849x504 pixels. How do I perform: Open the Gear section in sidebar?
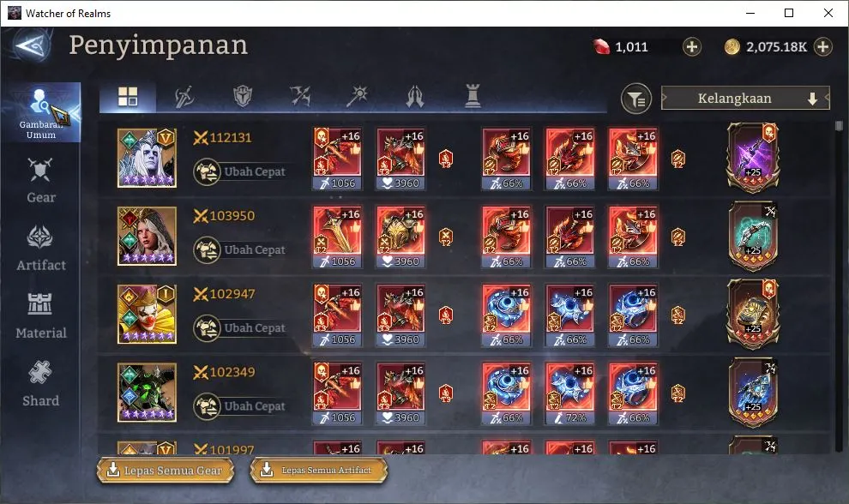point(40,180)
